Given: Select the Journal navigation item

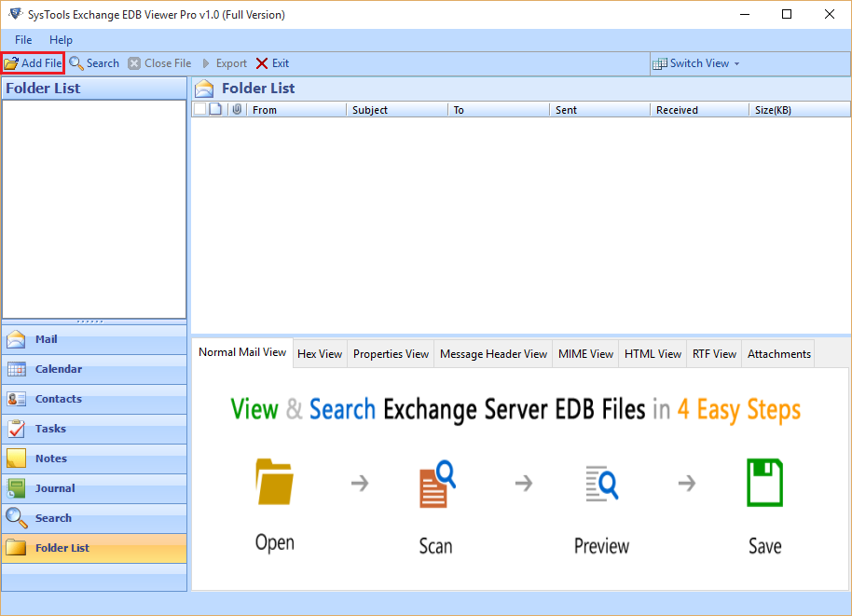Looking at the screenshot, I should point(94,489).
